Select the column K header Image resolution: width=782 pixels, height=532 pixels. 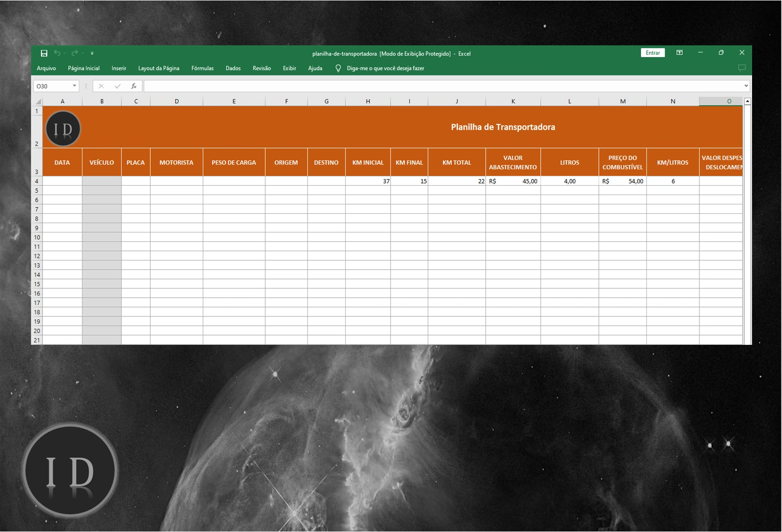click(513, 101)
